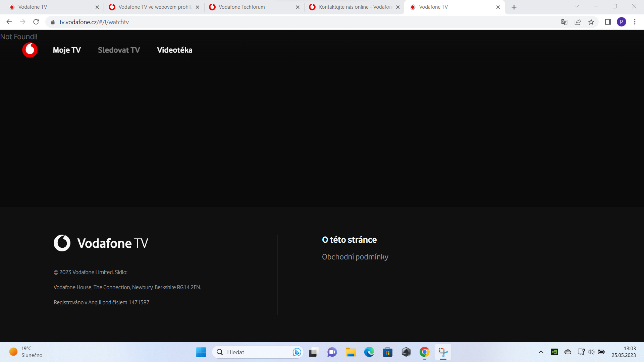Open the Sledovat TV section
This screenshot has width=644, height=362.
click(119, 50)
